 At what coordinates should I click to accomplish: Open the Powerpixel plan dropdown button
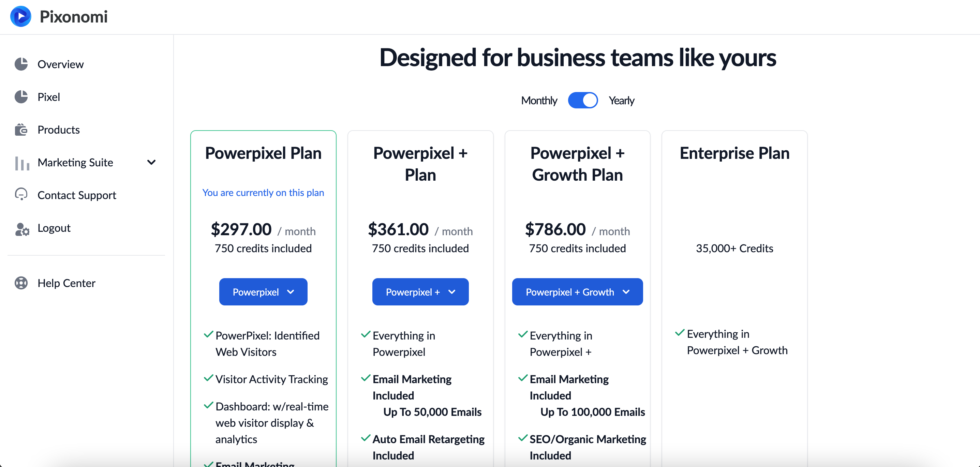(263, 292)
